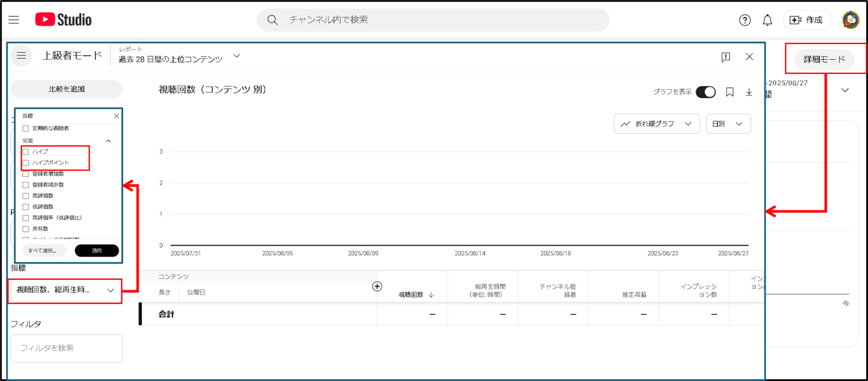The height and width of the screenshot is (381, 868).
Task: Open the 視聴回数、総再生時間 metrics dropdown
Action: click(x=65, y=291)
